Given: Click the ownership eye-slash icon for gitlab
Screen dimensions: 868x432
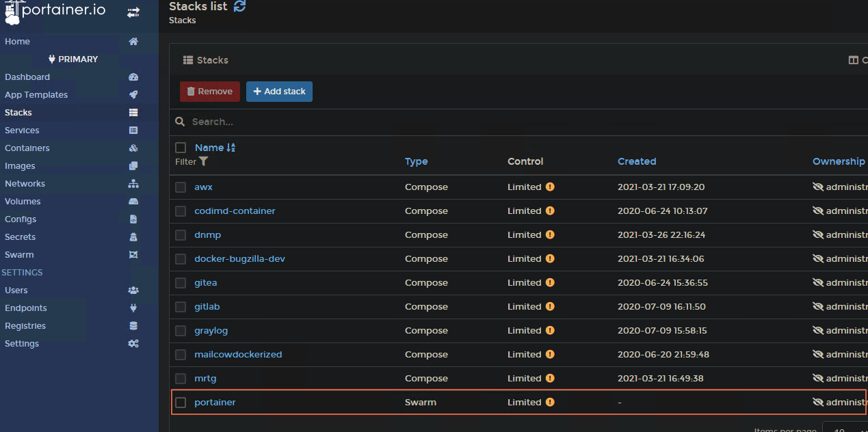Looking at the screenshot, I should 818,307.
